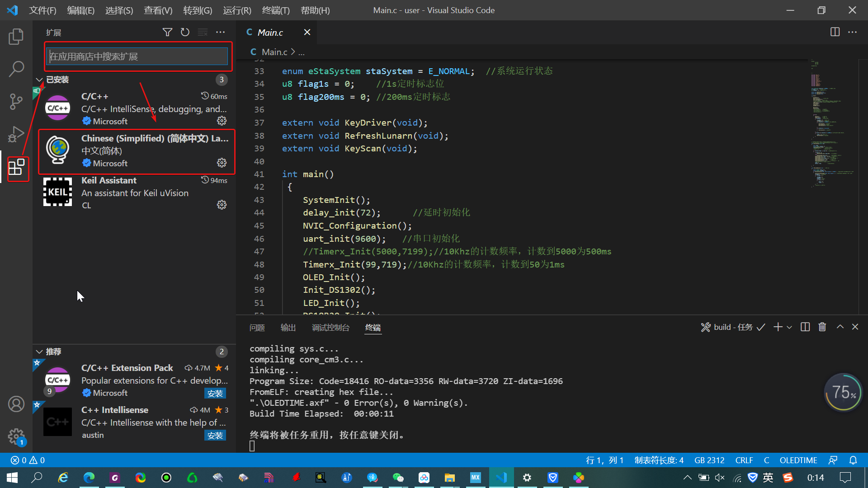The width and height of the screenshot is (868, 488).
Task: Open the Run and Debug view
Action: coord(16,134)
